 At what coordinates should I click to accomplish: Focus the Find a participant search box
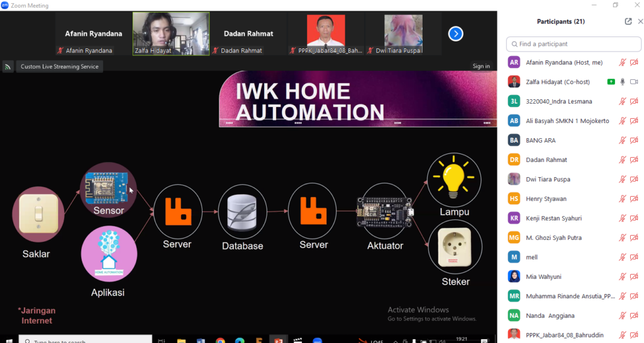pyautogui.click(x=574, y=44)
